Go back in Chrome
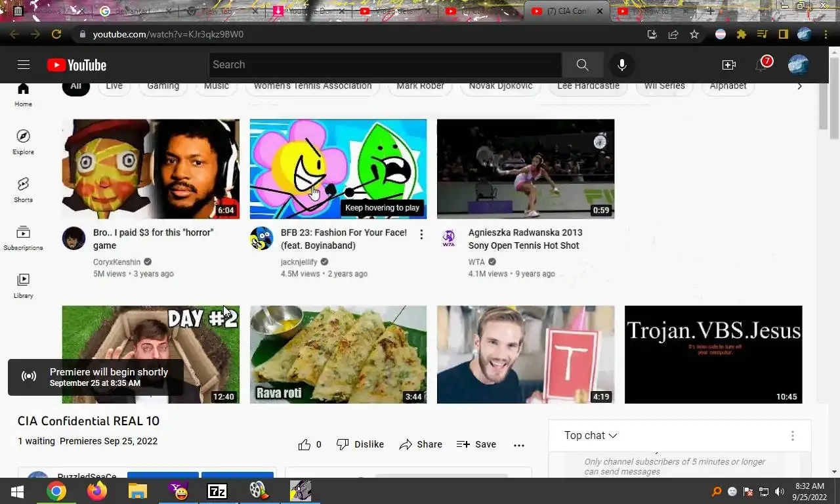Screen dimensions: 840x504 point(14,34)
